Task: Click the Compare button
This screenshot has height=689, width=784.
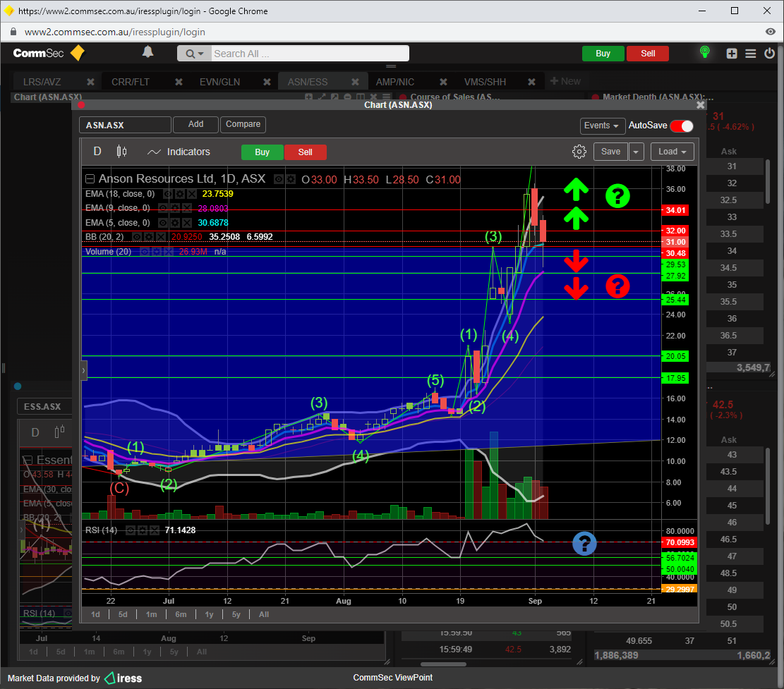Action: point(243,124)
